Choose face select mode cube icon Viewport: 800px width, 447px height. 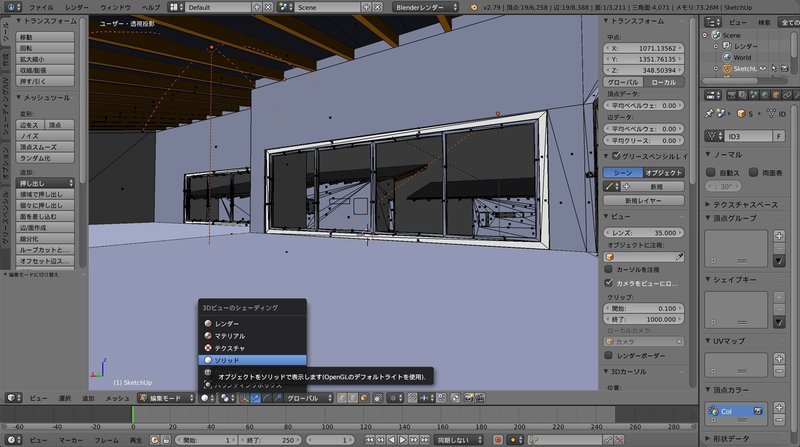[363, 398]
